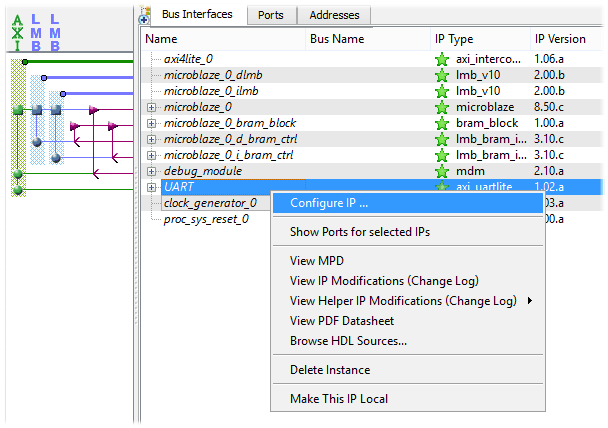Expand the microblaze_0_bram_block node

click(x=152, y=123)
